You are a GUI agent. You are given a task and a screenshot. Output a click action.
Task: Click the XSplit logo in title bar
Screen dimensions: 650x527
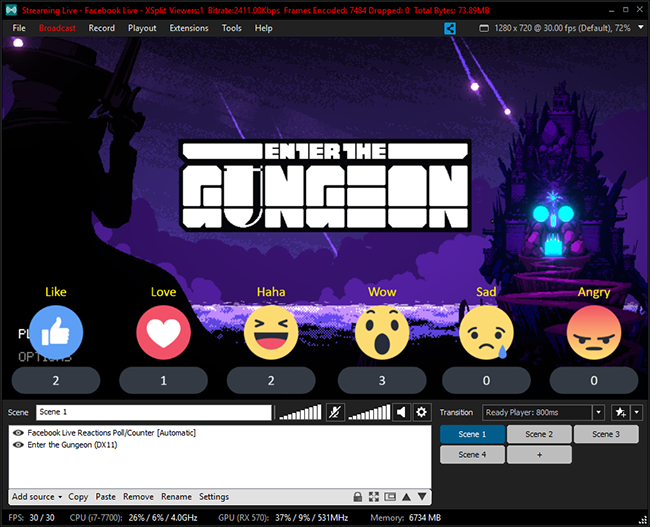[x=11, y=10]
